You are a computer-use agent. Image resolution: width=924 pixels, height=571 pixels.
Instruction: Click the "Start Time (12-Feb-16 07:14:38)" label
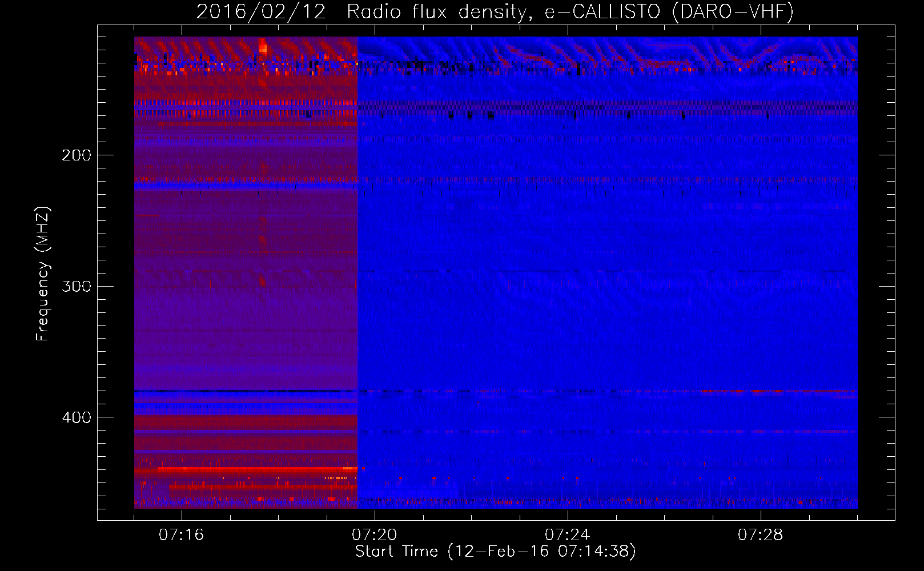point(496,552)
